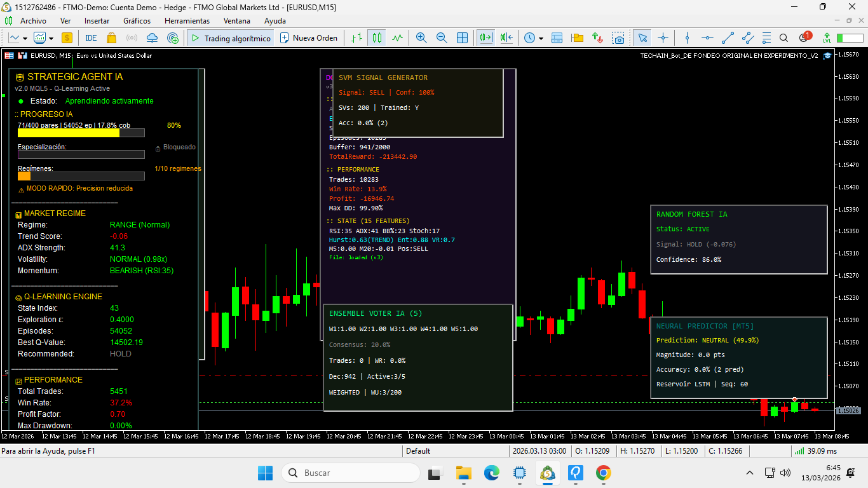Expand the indicators list dropdown arrow
This screenshot has height=488, width=868.
pos(51,38)
